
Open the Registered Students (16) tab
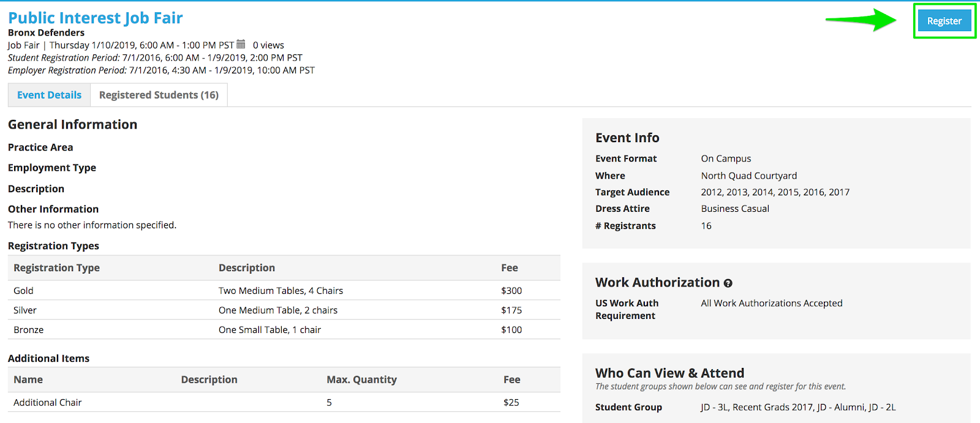pos(159,95)
